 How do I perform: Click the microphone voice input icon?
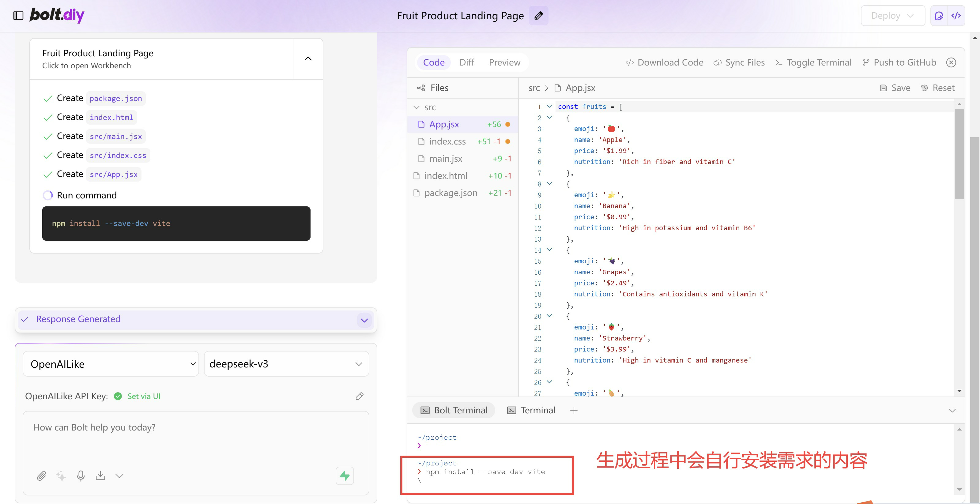point(81,476)
